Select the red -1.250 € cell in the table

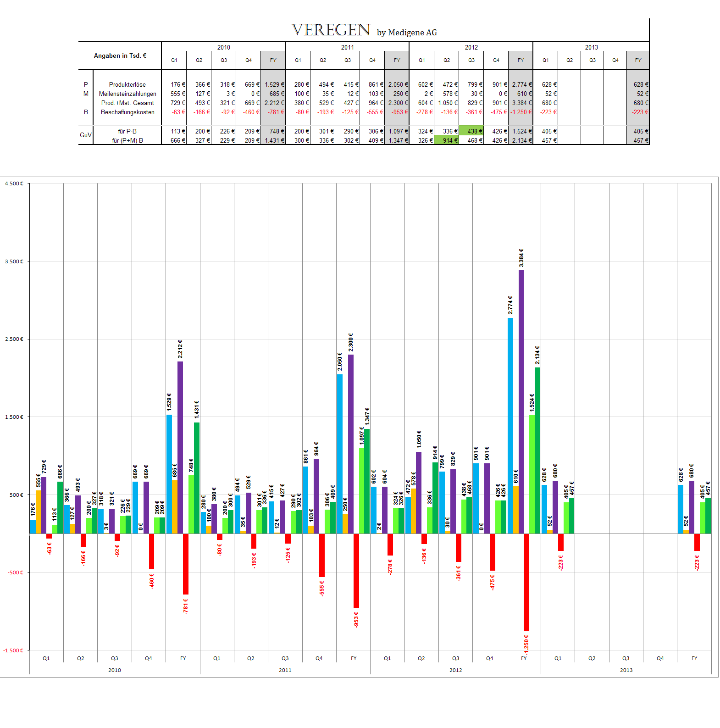point(521,112)
